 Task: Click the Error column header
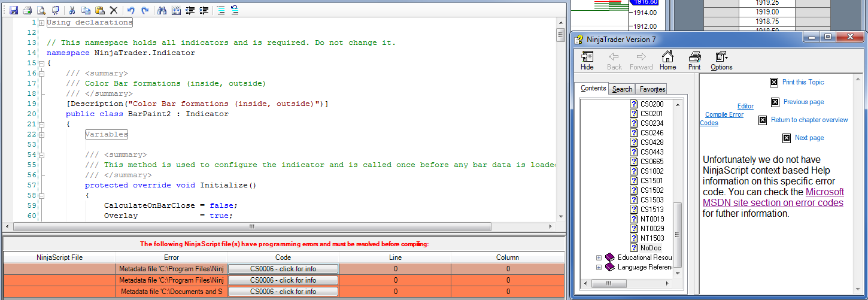(171, 257)
